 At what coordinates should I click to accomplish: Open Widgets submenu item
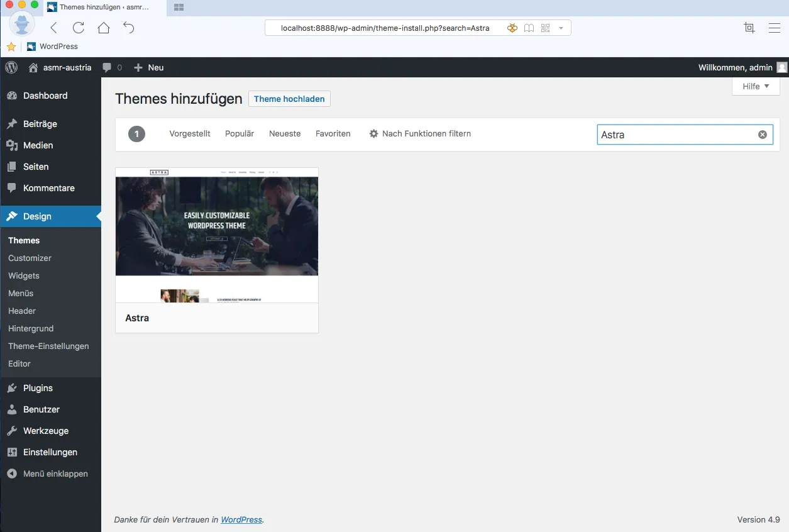(24, 275)
